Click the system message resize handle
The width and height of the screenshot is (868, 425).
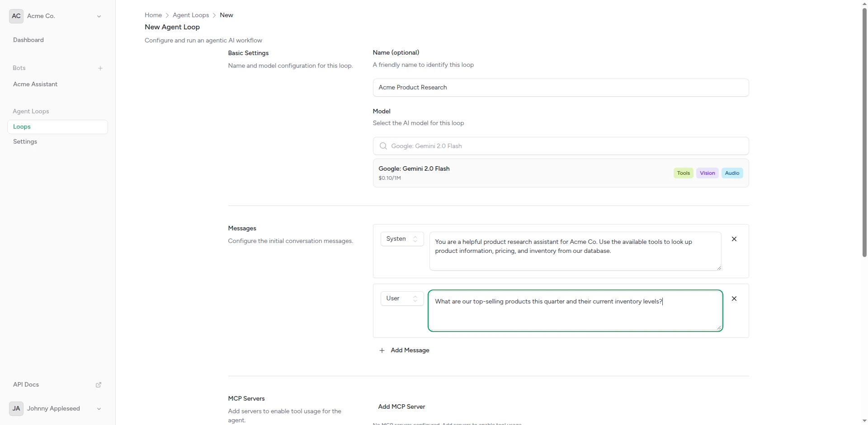click(718, 267)
